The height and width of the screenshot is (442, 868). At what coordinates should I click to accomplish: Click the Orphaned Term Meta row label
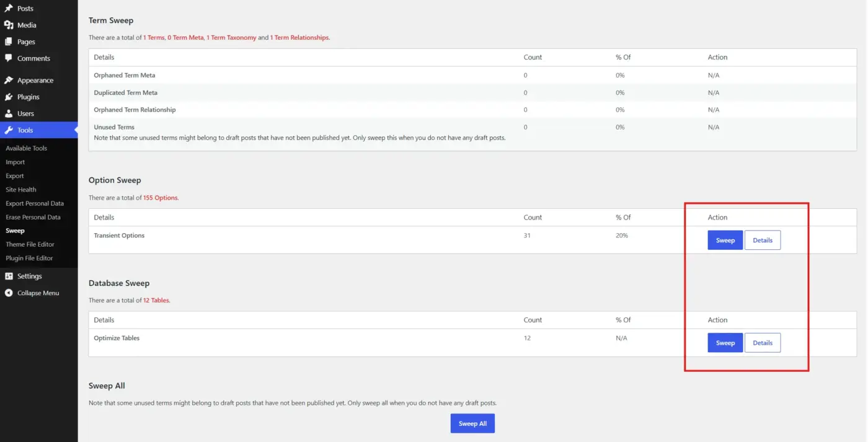pyautogui.click(x=125, y=75)
